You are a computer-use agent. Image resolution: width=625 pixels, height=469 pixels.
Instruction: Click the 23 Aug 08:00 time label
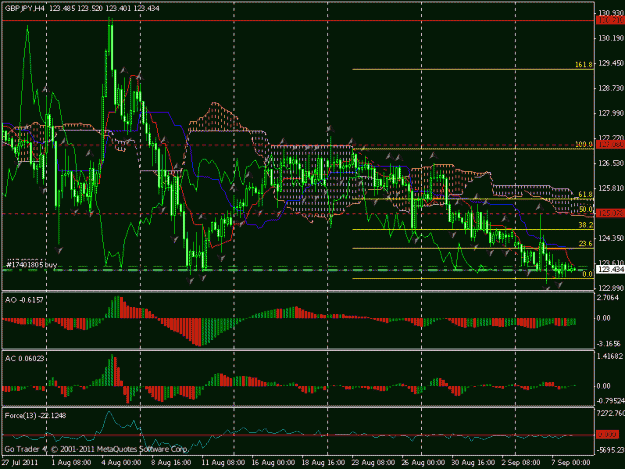pyautogui.click(x=373, y=462)
